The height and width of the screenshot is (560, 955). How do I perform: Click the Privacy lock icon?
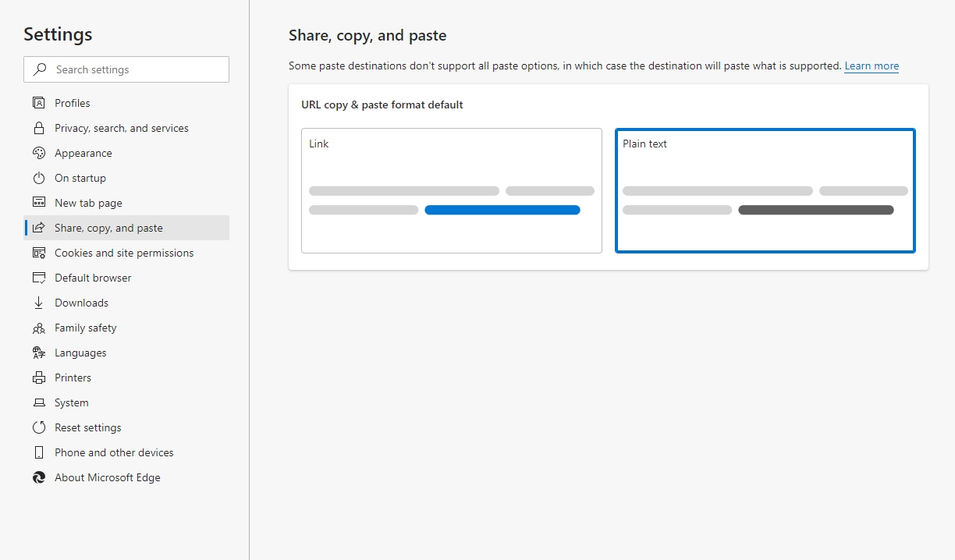tap(39, 128)
